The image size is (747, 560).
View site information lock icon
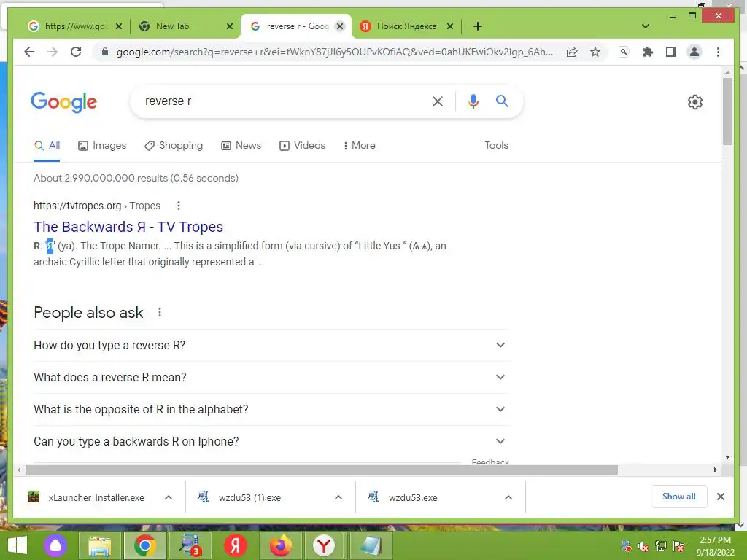click(105, 52)
